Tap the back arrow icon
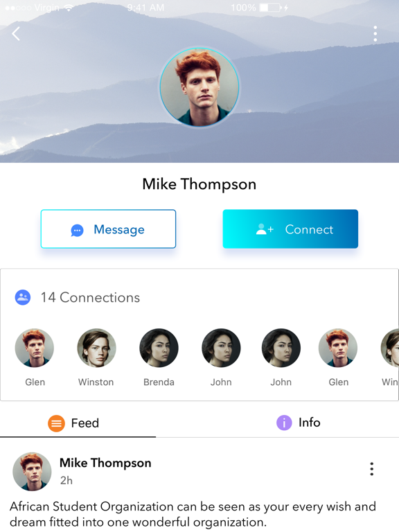 tap(16, 33)
